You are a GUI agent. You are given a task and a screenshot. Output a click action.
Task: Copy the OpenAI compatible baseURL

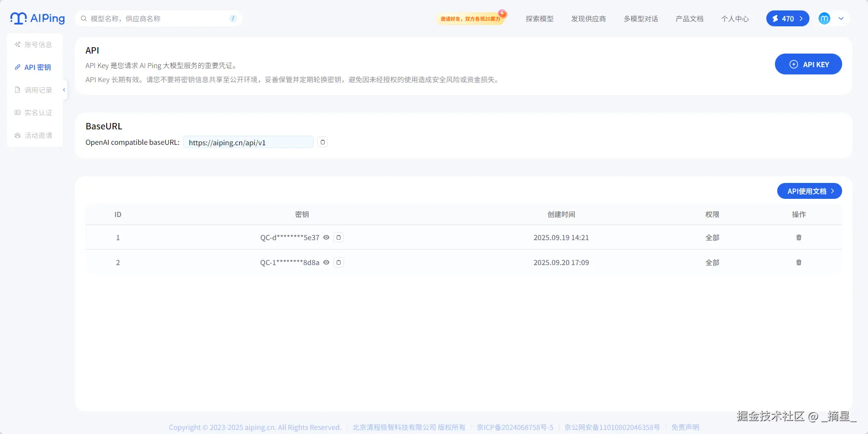click(322, 142)
